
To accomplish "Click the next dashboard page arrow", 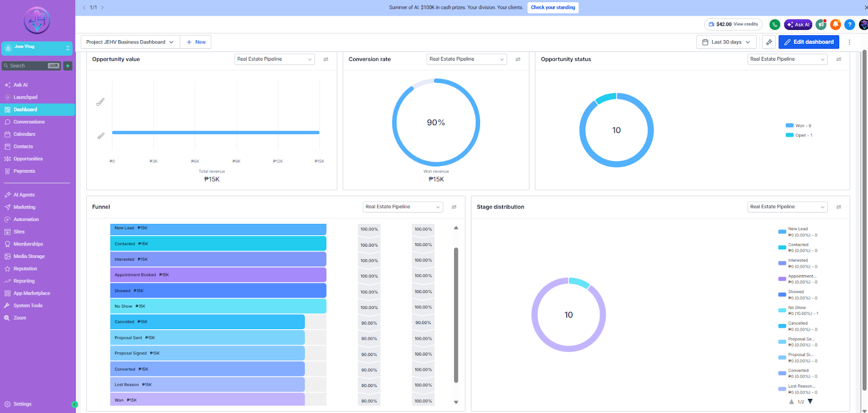I will click(103, 8).
